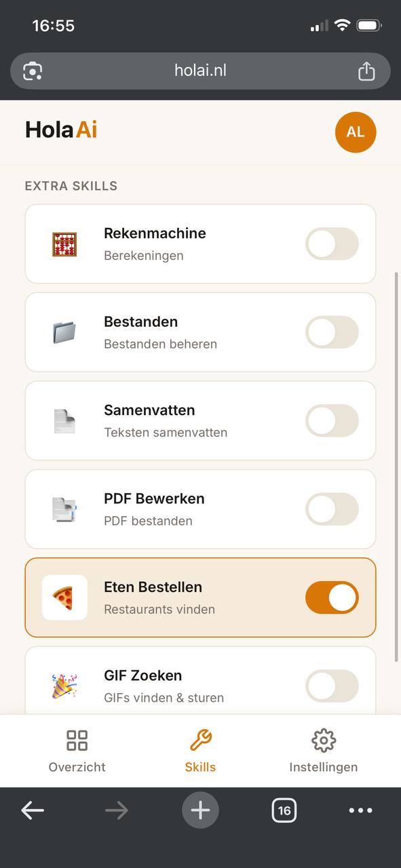Click the Samenvatten document icon
Image resolution: width=401 pixels, height=868 pixels.
pyautogui.click(x=64, y=420)
